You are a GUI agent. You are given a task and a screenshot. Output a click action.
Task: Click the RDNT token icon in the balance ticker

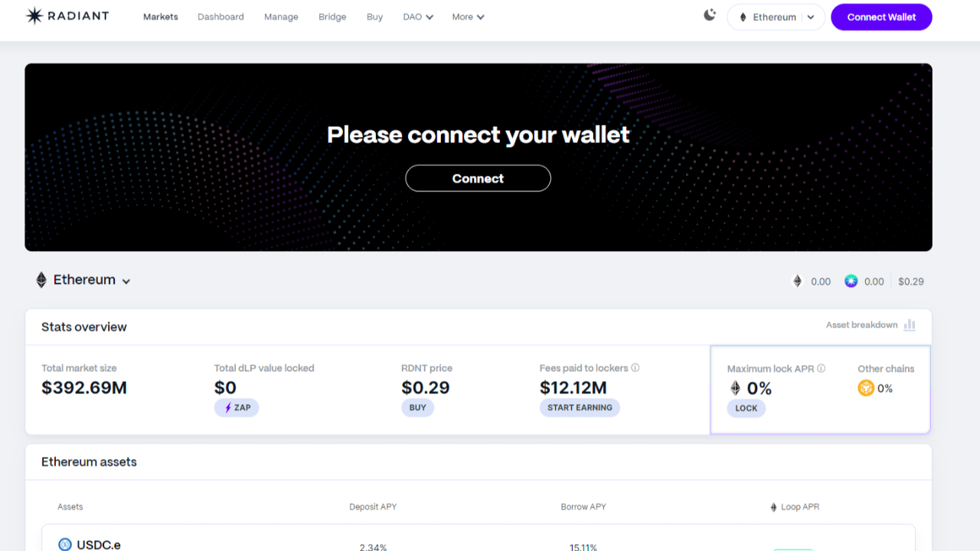(x=851, y=281)
